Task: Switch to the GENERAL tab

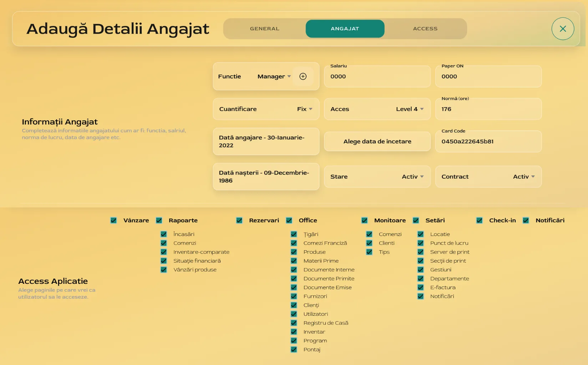Action: tap(264, 29)
